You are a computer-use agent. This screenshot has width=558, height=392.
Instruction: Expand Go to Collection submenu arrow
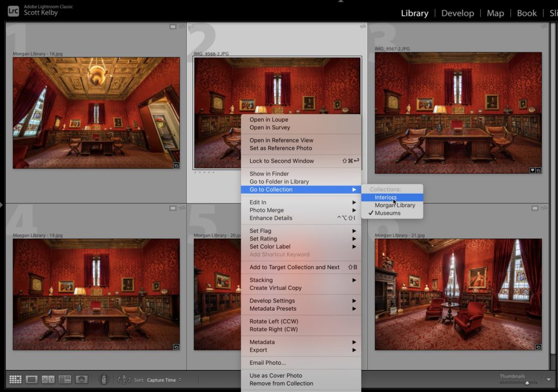pyautogui.click(x=354, y=189)
